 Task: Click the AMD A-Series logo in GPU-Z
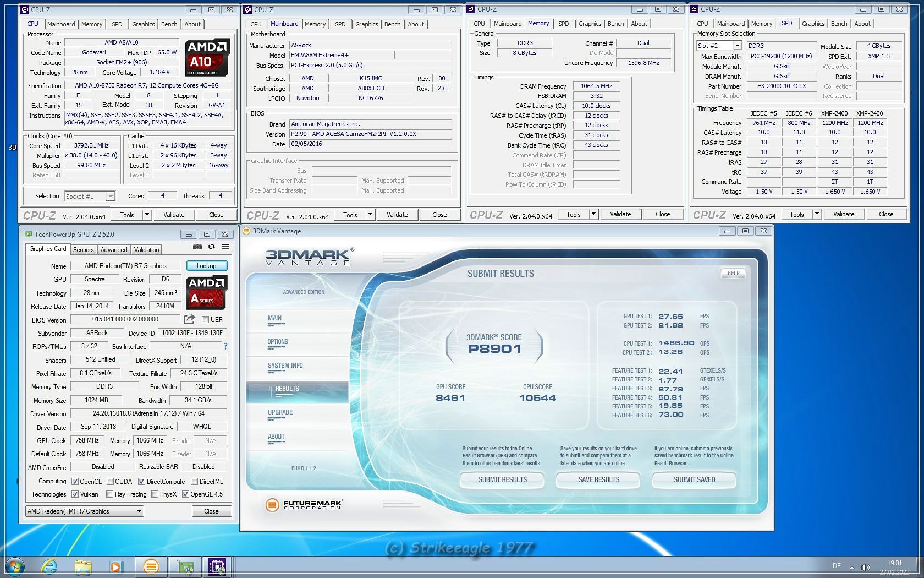pos(207,292)
